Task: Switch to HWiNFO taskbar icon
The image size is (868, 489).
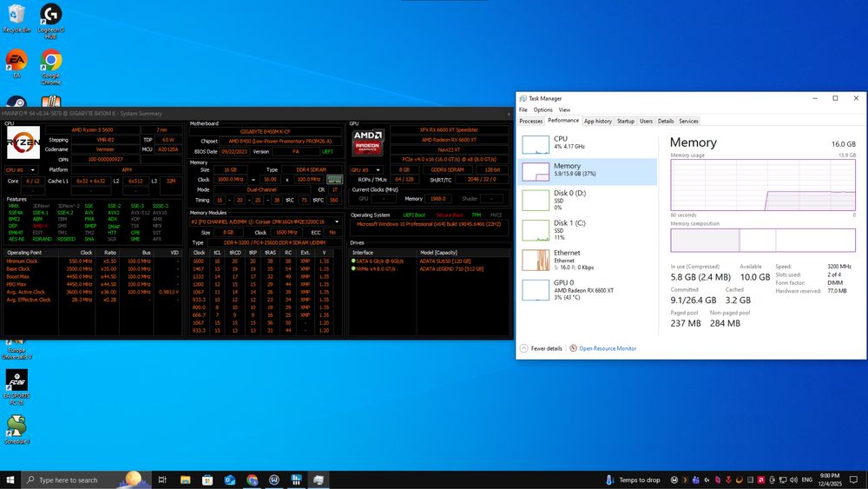Action: click(x=296, y=479)
